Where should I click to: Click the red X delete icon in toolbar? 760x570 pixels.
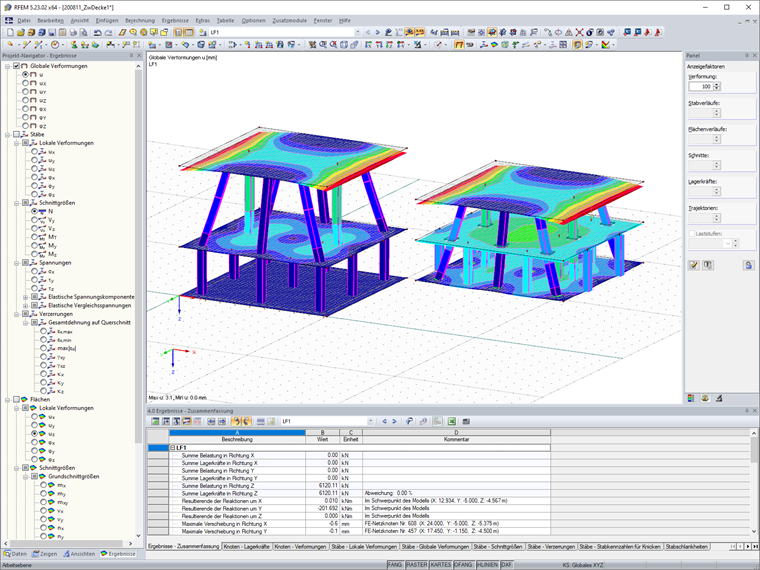click(579, 32)
